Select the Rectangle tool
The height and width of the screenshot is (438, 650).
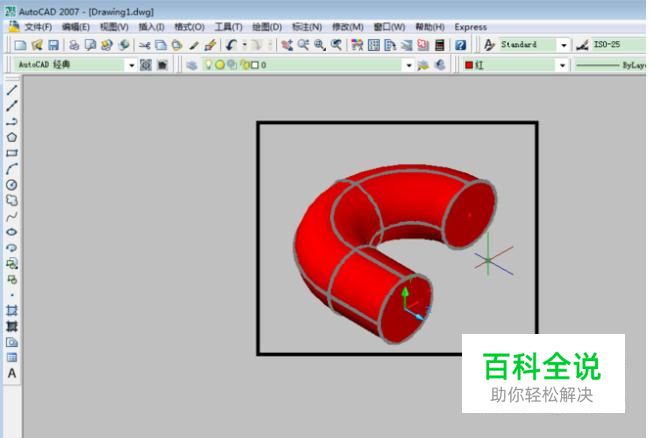12,153
